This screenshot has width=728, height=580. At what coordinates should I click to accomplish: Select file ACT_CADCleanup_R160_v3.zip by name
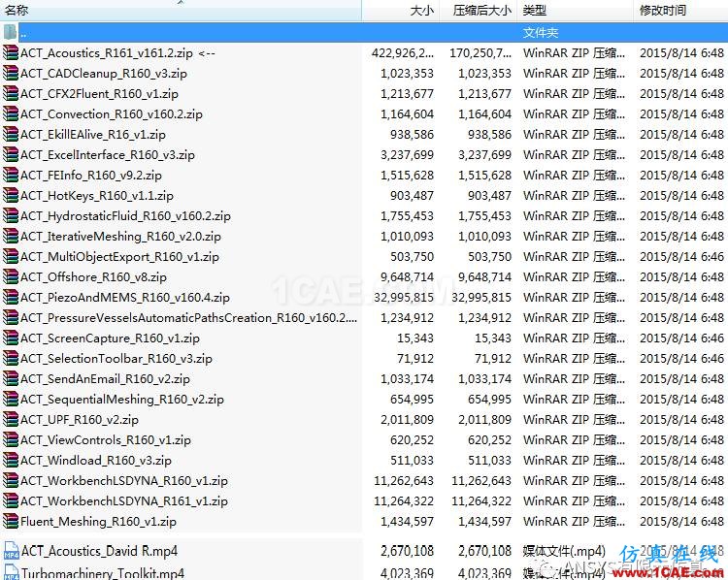pyautogui.click(x=104, y=74)
